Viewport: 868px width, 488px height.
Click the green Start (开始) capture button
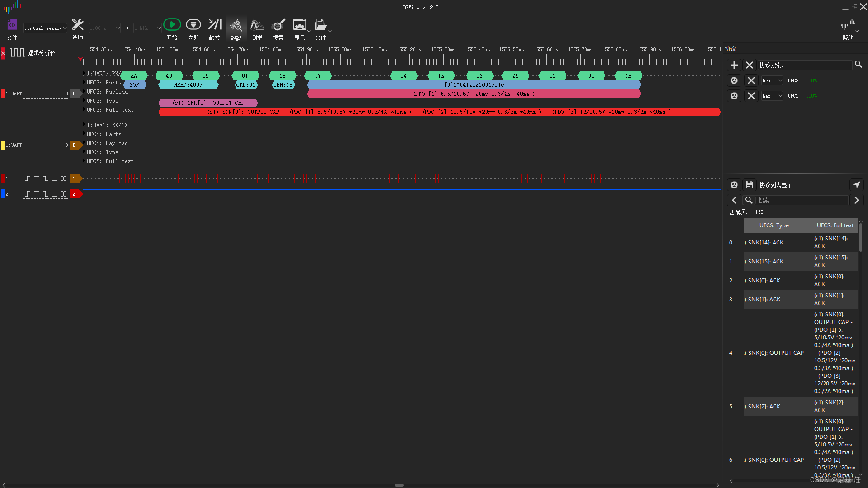point(172,25)
